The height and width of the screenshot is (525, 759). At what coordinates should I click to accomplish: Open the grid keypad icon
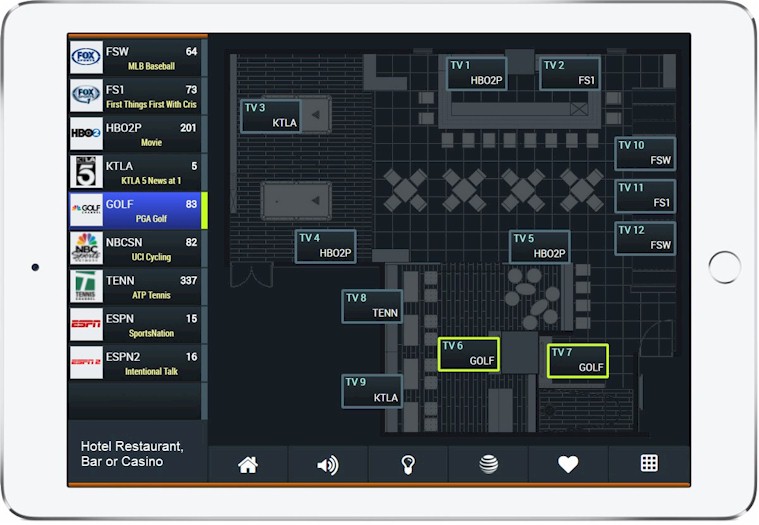tap(649, 463)
